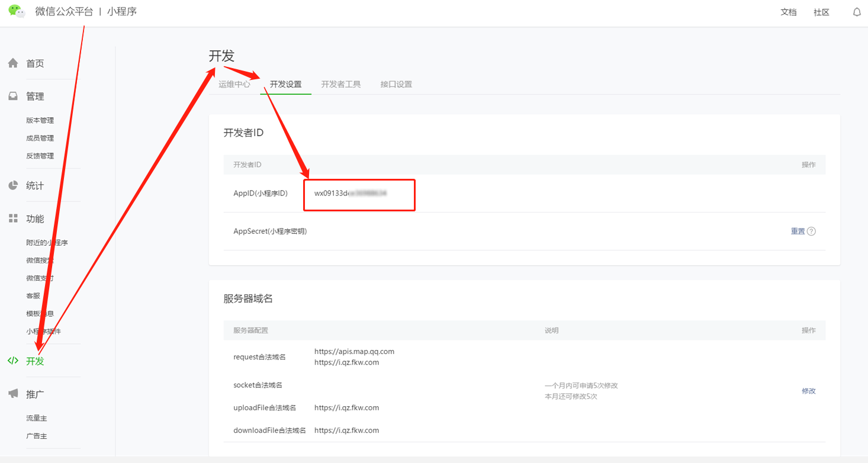Click the 本月还可修改5次 note
Image resolution: width=868 pixels, height=463 pixels.
[571, 397]
